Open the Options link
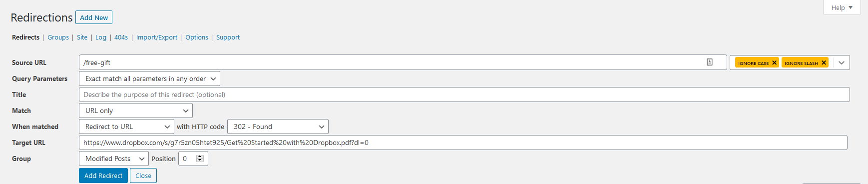 (x=197, y=37)
